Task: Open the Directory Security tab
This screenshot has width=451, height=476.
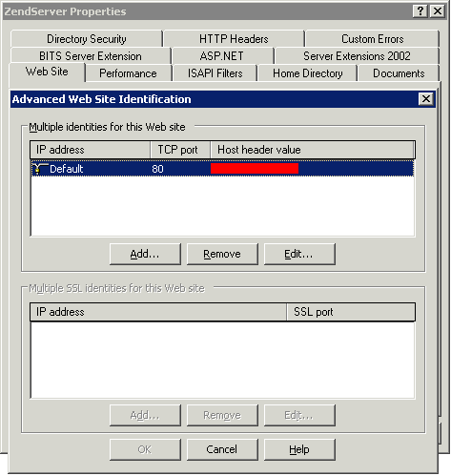Action: [x=87, y=39]
